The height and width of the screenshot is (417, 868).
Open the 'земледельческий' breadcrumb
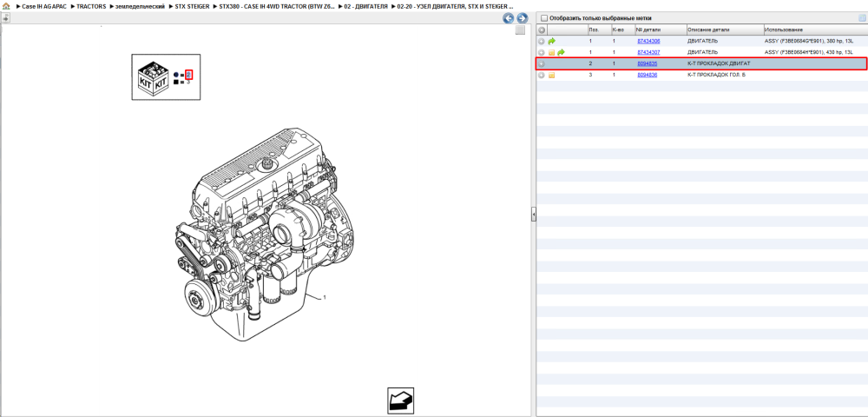(x=140, y=6)
